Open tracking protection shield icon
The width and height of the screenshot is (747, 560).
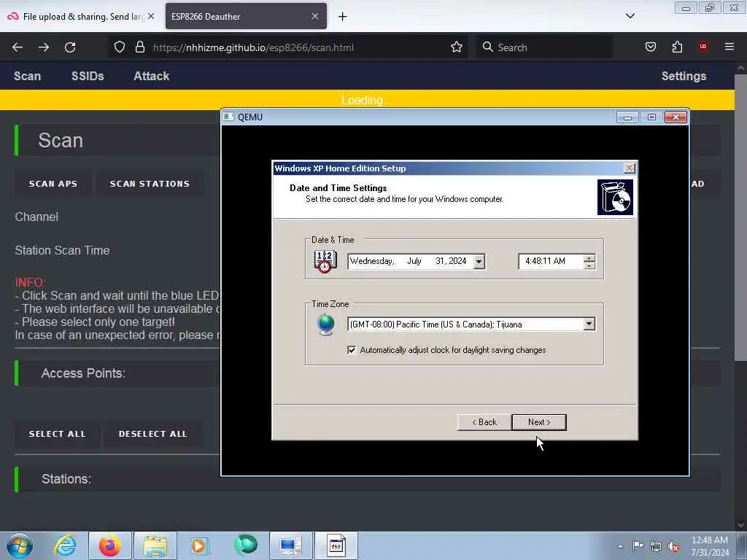[x=120, y=47]
